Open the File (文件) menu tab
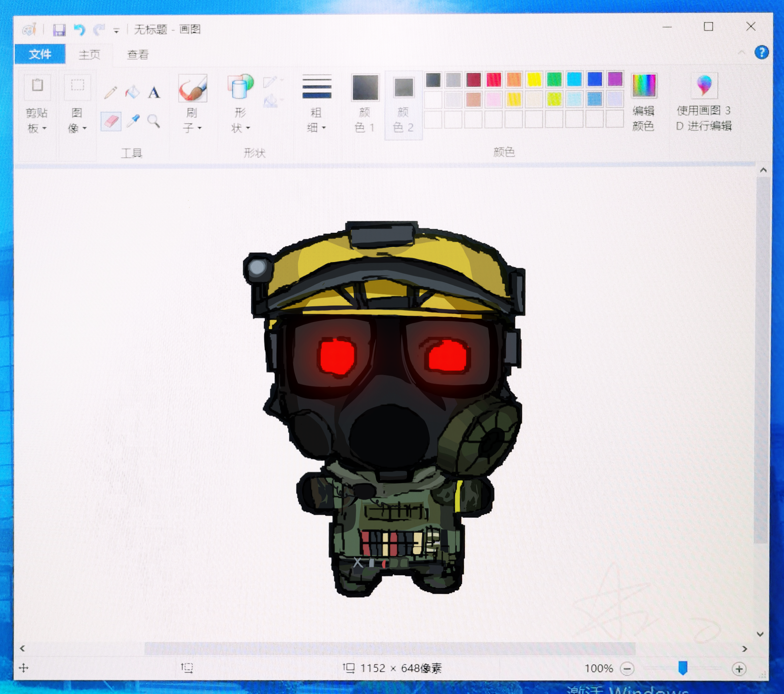Viewport: 784px width, 694px height. [x=40, y=54]
